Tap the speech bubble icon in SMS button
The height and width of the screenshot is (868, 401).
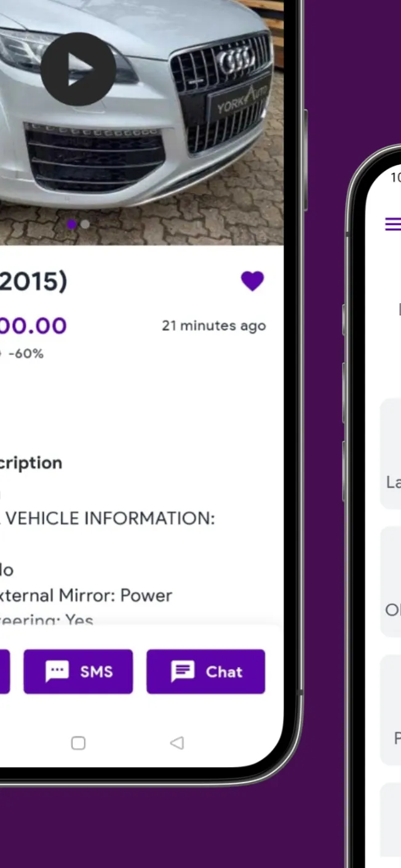57,672
